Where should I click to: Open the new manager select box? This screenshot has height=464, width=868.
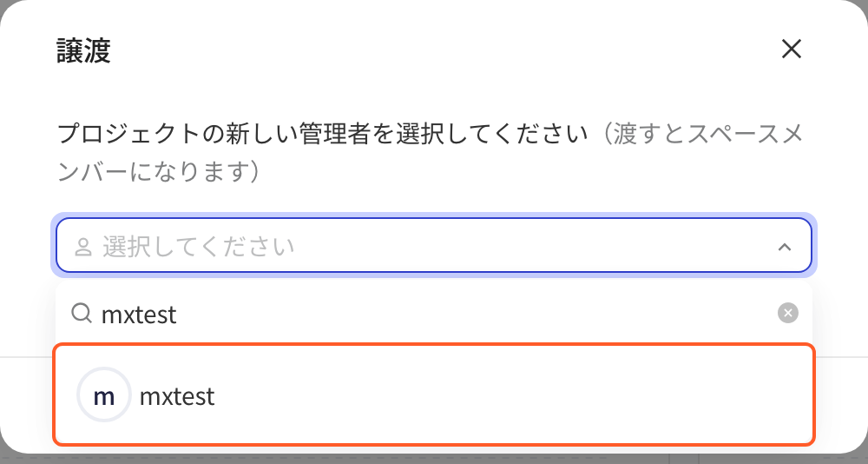[434, 245]
